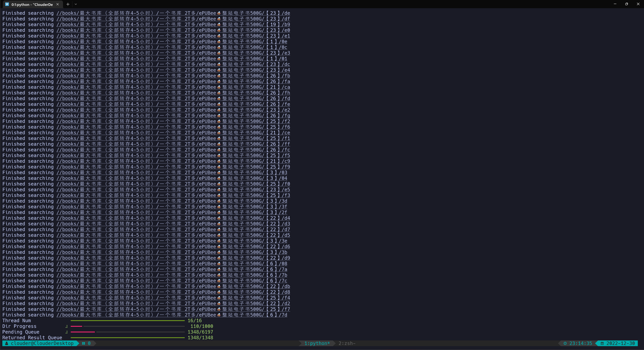Viewport: 644px width, 350px height.
Task: Select the 0:1:python ClouderDe tab
Action: [32, 4]
